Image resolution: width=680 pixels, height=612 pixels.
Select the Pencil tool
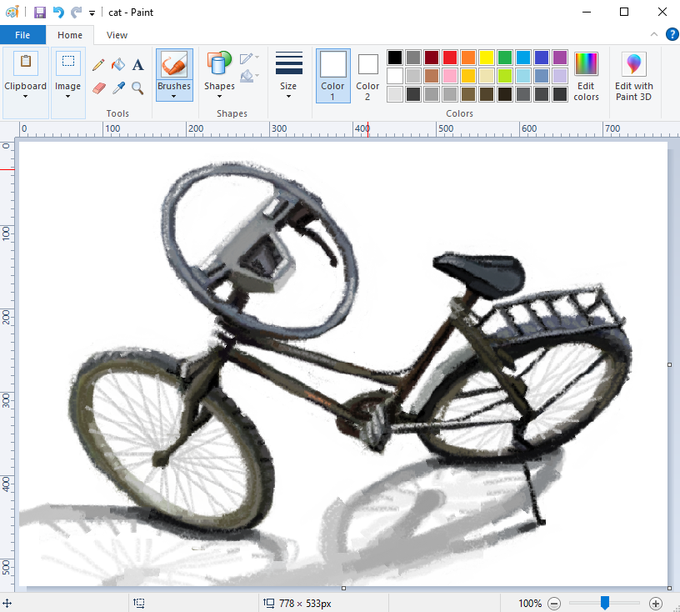[x=98, y=65]
